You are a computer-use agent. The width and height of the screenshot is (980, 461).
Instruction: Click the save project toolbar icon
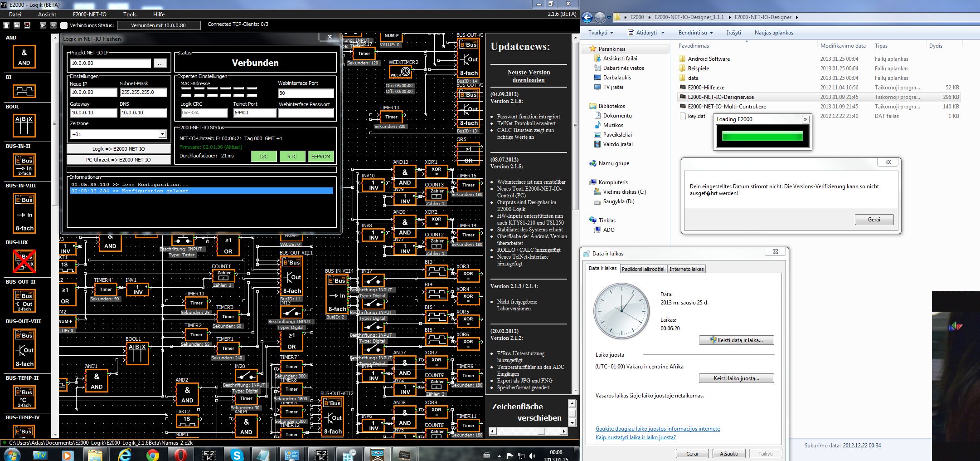pyautogui.click(x=27, y=25)
